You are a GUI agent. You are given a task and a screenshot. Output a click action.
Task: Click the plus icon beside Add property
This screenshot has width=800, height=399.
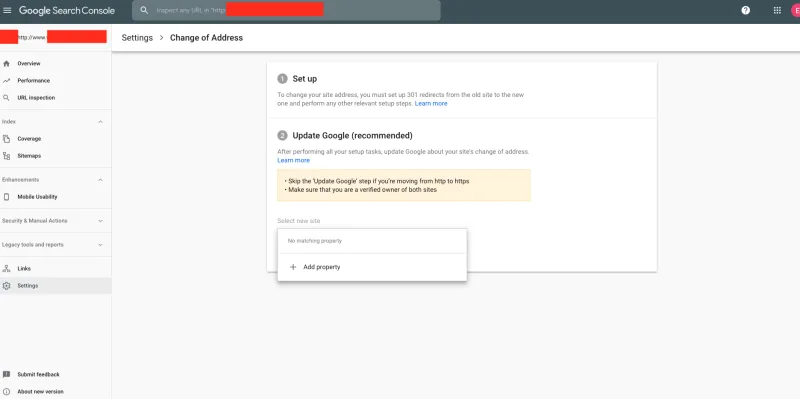click(x=293, y=267)
